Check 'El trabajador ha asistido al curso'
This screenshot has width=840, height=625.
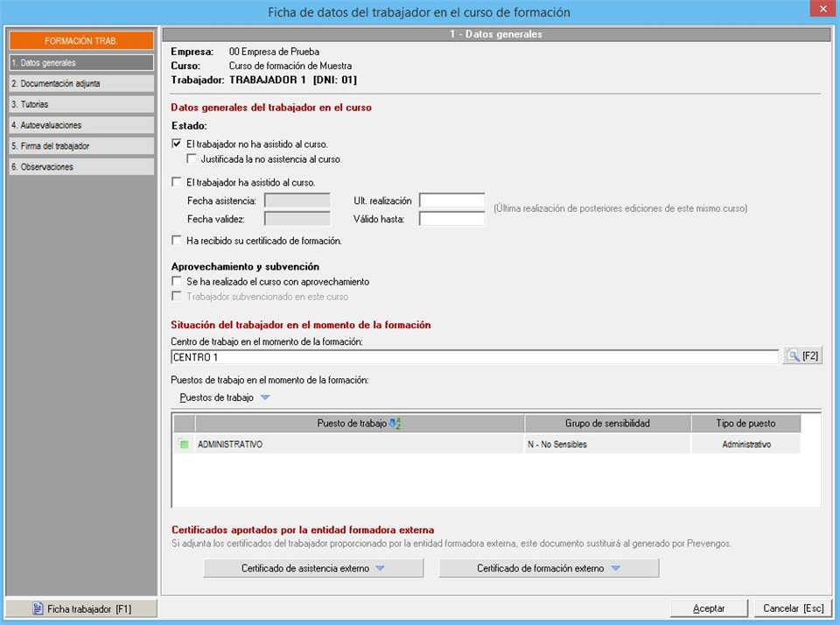176,182
